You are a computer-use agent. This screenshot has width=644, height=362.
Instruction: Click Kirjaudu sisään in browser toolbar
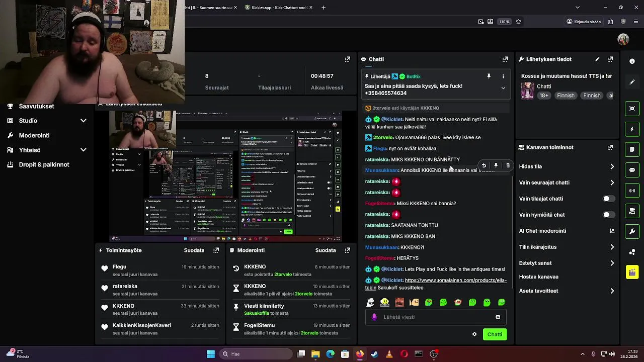(583, 22)
